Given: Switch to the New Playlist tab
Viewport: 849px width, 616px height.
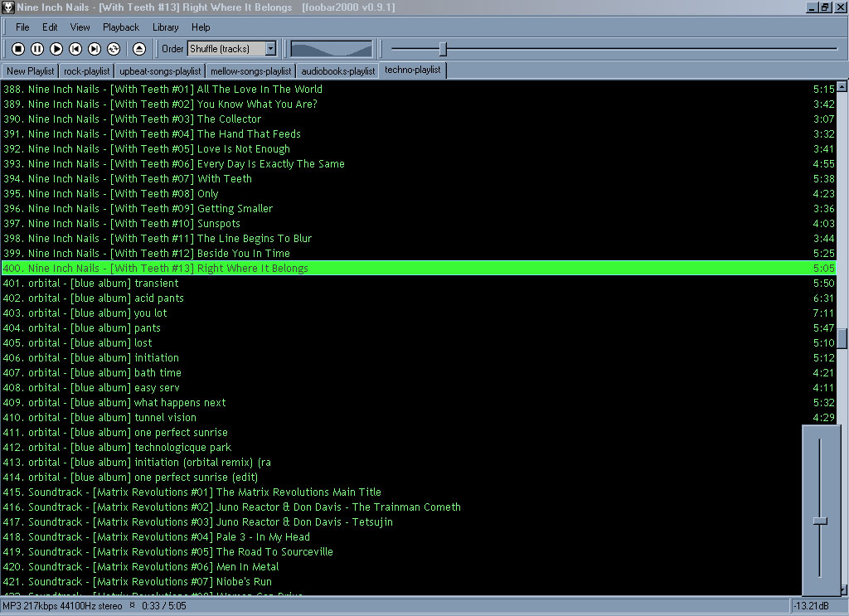Looking at the screenshot, I should [31, 71].
